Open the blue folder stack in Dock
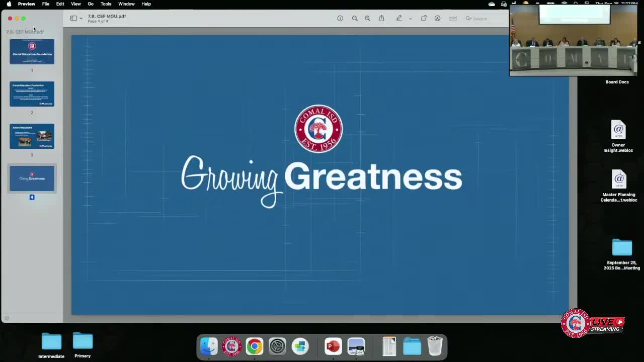 412,346
